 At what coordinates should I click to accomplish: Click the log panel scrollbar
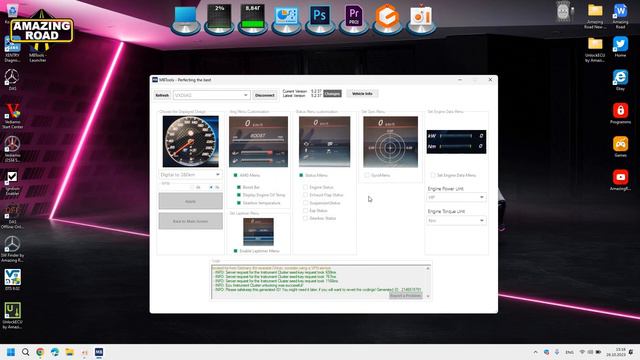click(x=428, y=282)
